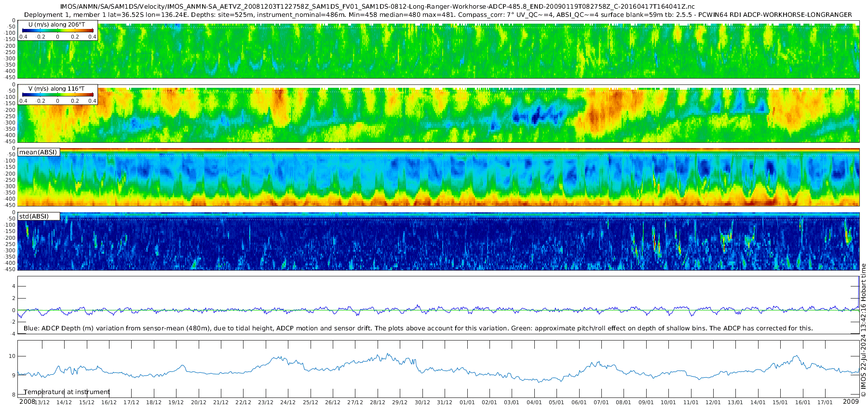The width and height of the screenshot is (868, 410).
Task: Click the '21/12' date tick label
Action: pos(221,403)
